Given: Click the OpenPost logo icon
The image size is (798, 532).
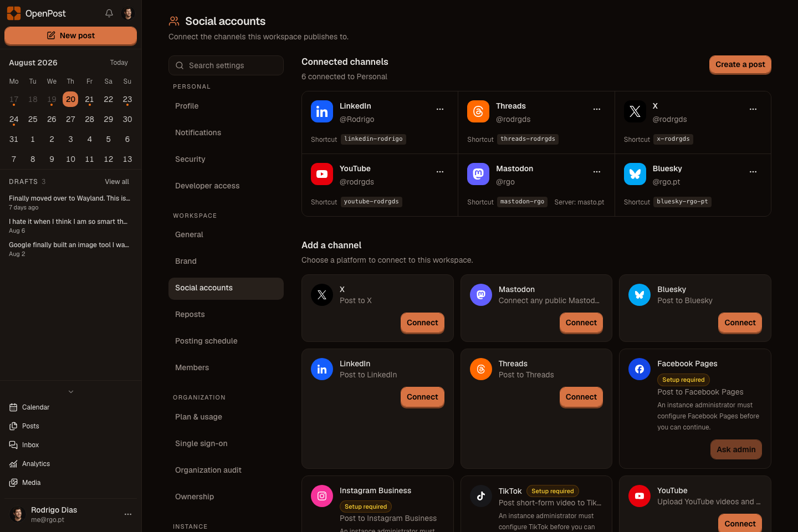Looking at the screenshot, I should (x=14, y=13).
